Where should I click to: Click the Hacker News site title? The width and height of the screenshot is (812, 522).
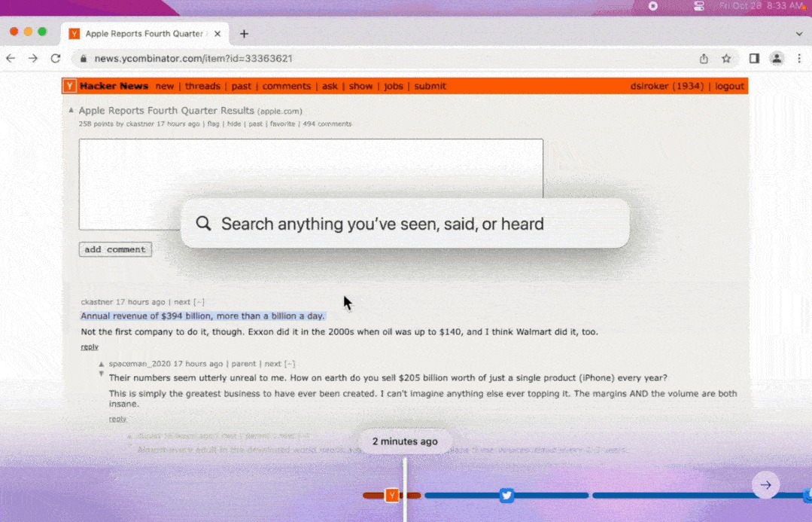click(x=114, y=86)
